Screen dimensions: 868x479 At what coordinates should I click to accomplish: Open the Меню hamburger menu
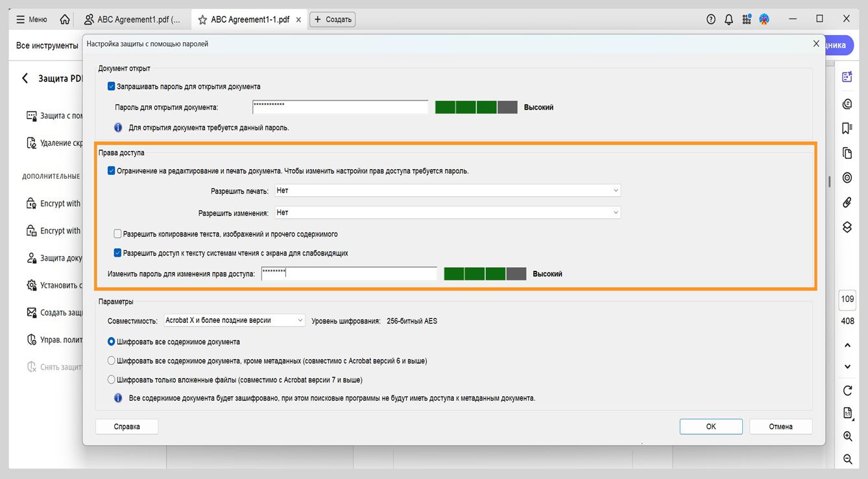32,19
